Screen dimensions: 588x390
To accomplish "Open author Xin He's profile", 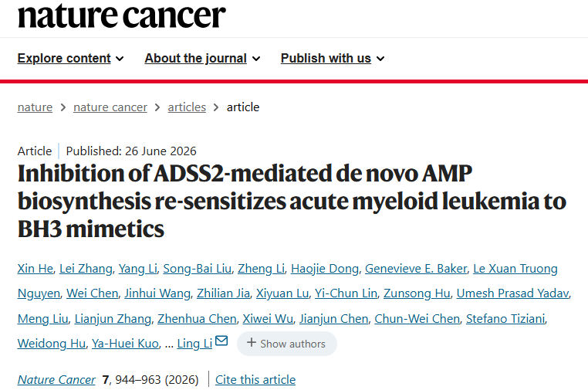I will pos(35,269).
